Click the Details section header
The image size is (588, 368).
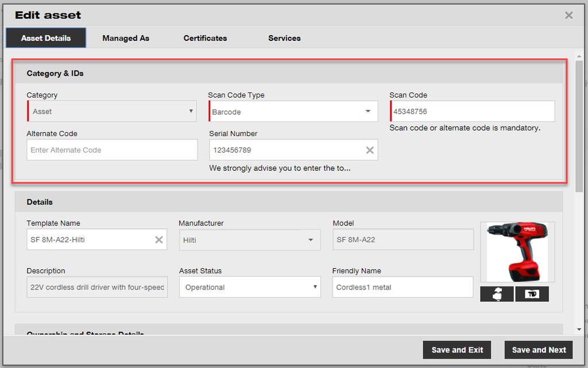click(289, 202)
